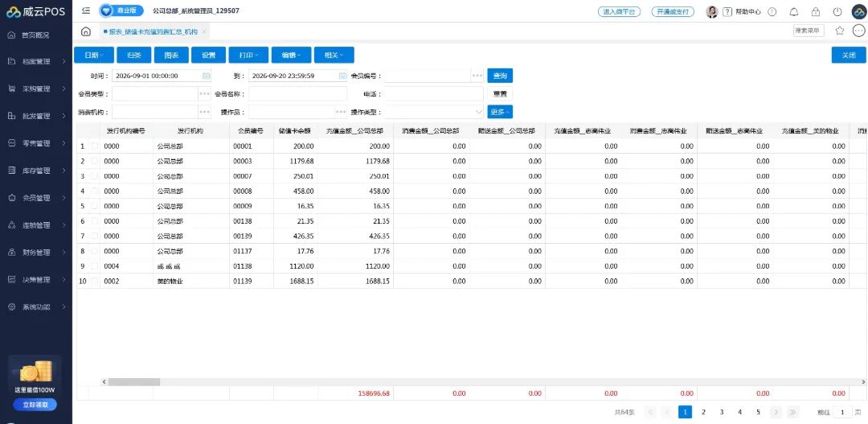Open notifications via the bell icon
Viewport: 868px width, 424px height.
tap(794, 11)
